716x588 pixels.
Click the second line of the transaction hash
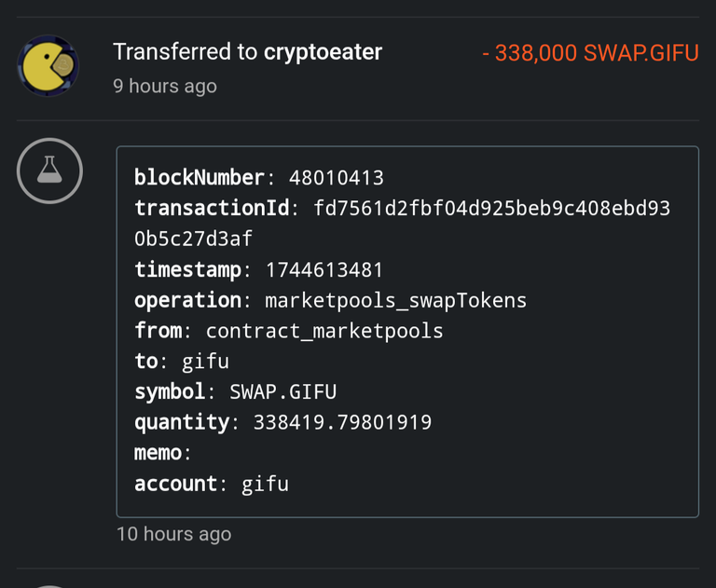[x=193, y=239]
